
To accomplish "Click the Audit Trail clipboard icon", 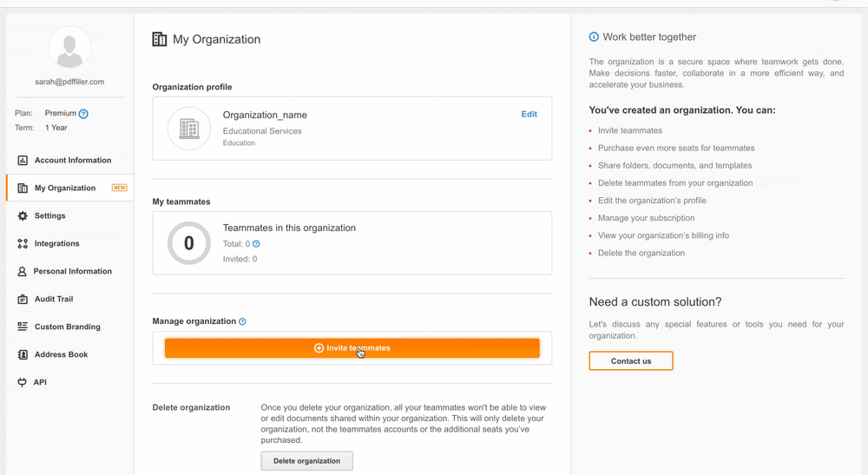I will pyautogui.click(x=23, y=300).
